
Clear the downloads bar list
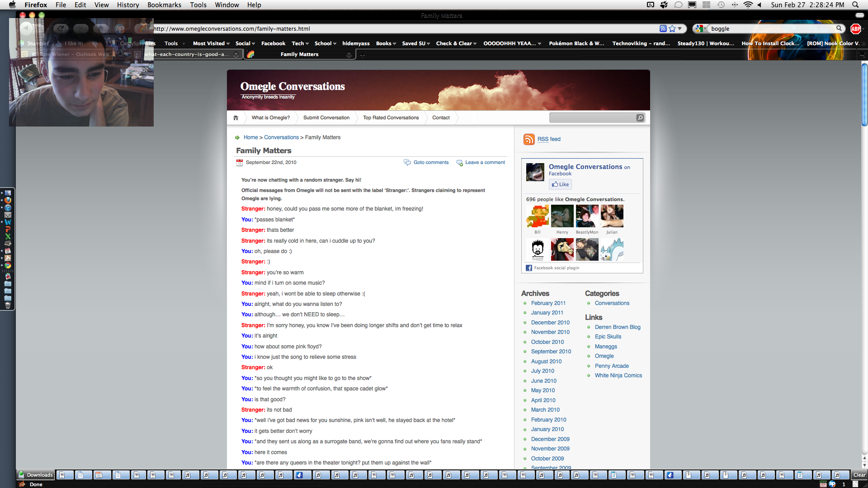point(859,475)
